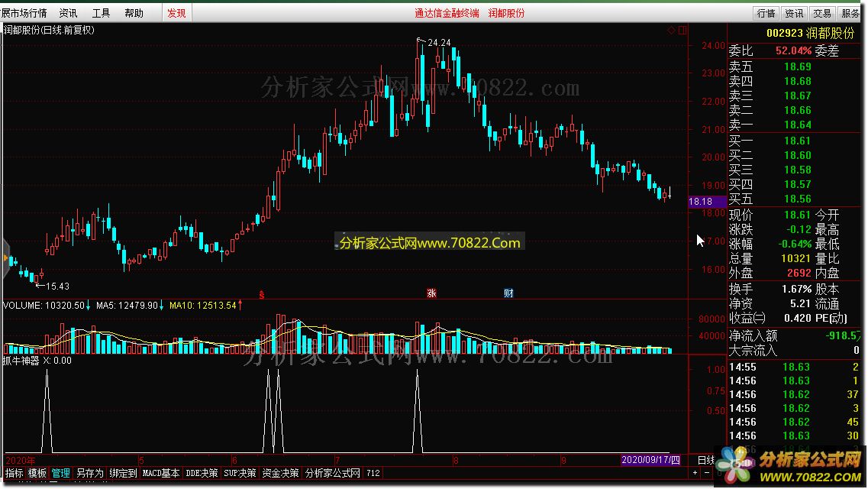Viewport: 868px width, 489px height.
Task: Click the 14:55 trade row
Action: (x=794, y=368)
